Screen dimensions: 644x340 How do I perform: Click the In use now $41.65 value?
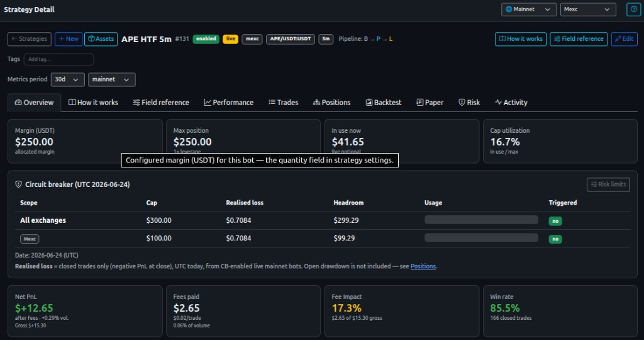pos(347,142)
